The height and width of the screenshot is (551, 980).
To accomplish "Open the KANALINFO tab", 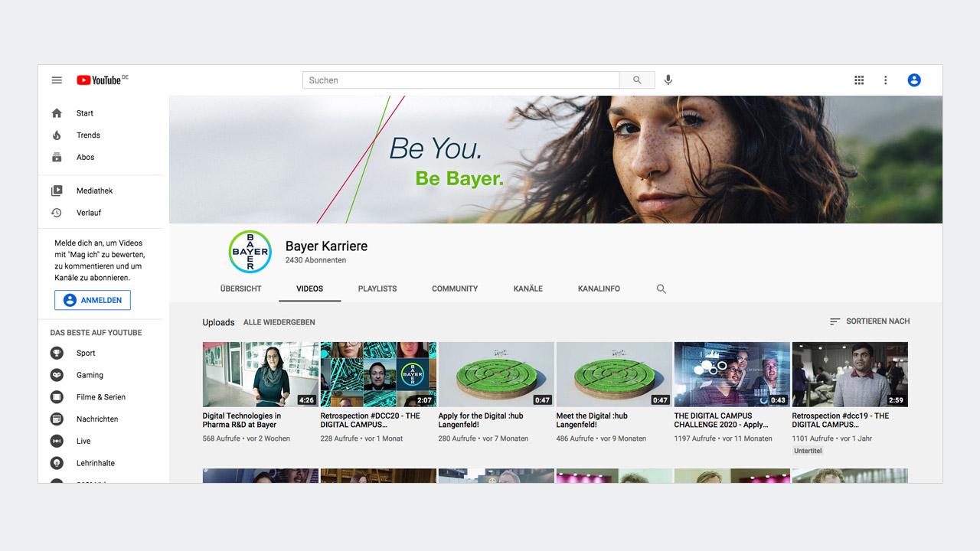I will tap(599, 289).
